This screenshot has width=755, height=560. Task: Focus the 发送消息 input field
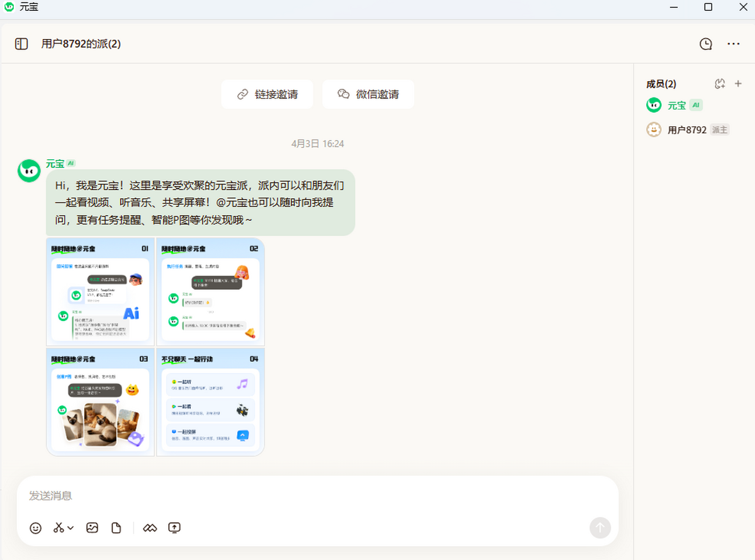pyautogui.click(x=318, y=496)
